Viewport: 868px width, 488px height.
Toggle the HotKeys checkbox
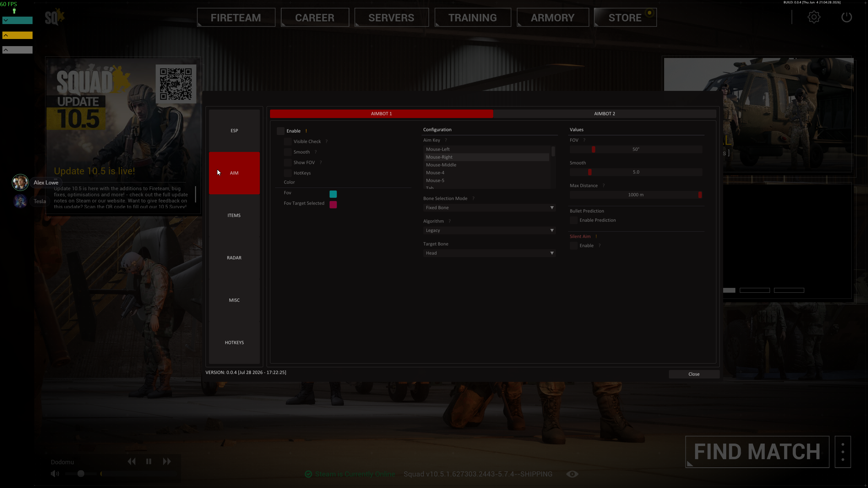point(288,173)
